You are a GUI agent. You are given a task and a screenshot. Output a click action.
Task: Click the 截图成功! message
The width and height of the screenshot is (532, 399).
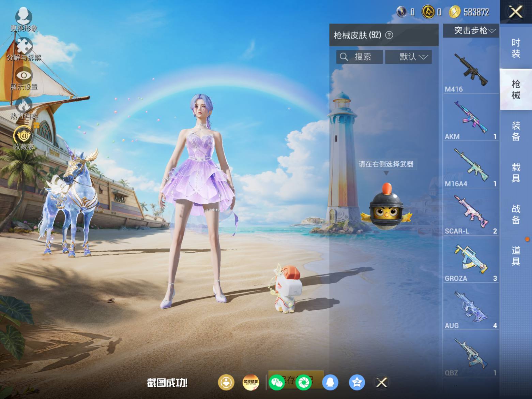(167, 383)
